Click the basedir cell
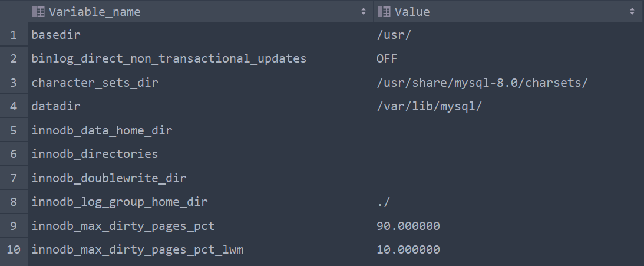 56,35
